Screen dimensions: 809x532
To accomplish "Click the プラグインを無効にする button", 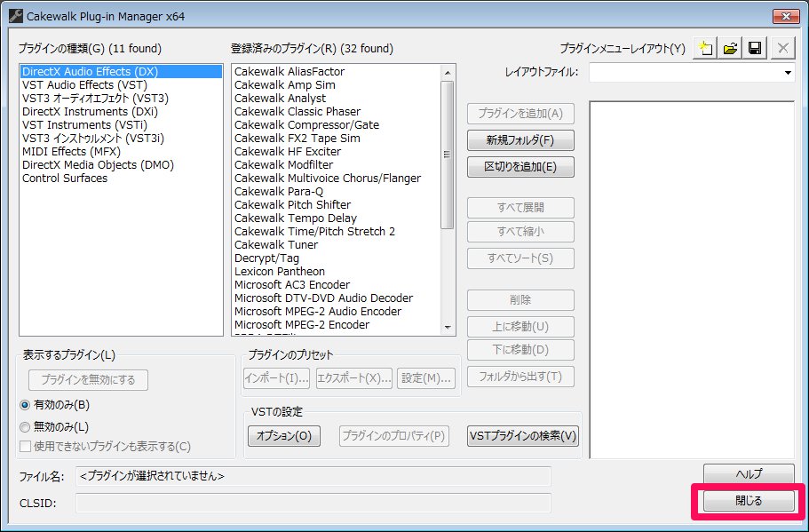I will click(x=88, y=380).
